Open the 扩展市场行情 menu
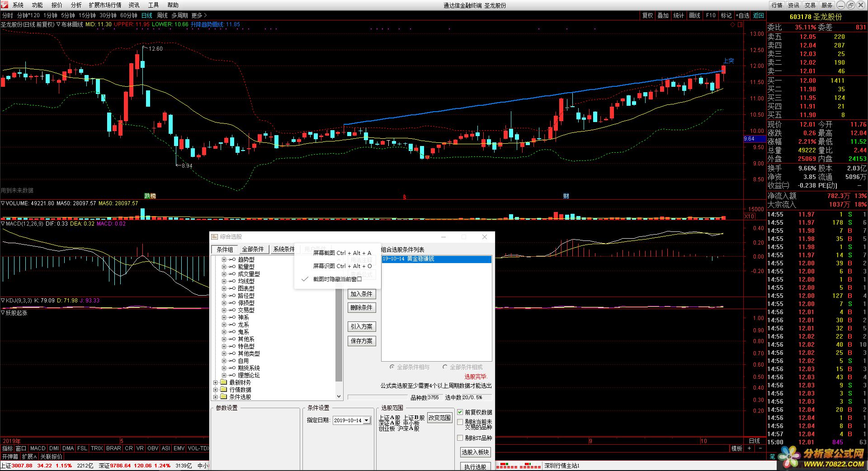 click(x=105, y=5)
